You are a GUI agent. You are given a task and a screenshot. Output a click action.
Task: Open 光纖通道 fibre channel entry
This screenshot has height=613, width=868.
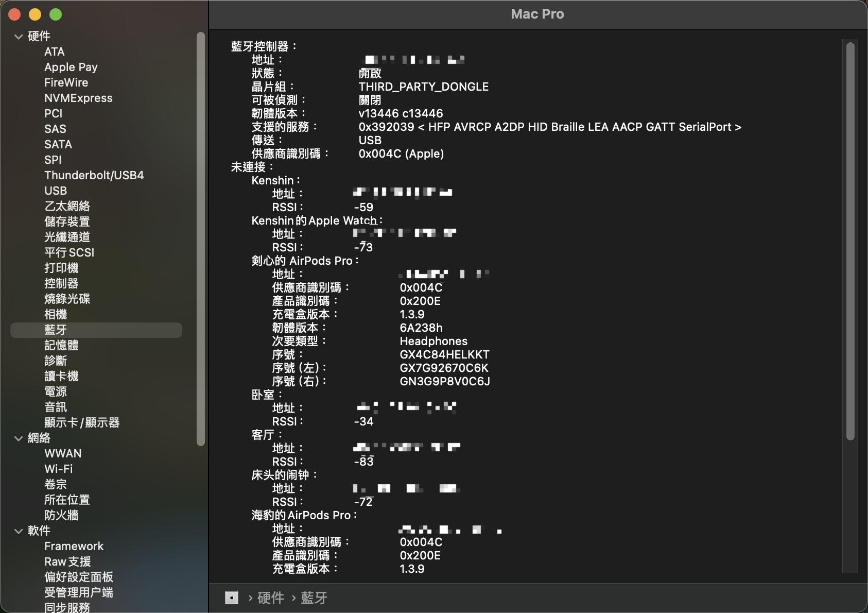tap(67, 237)
